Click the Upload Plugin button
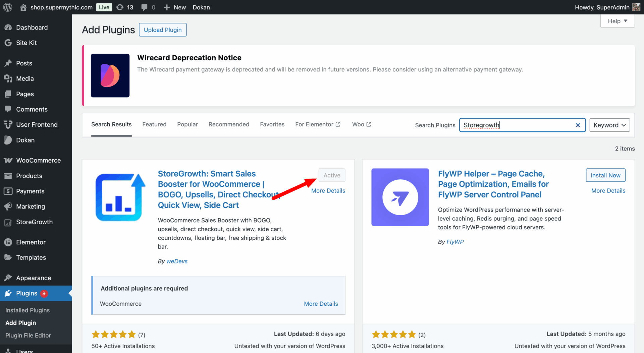 [163, 30]
